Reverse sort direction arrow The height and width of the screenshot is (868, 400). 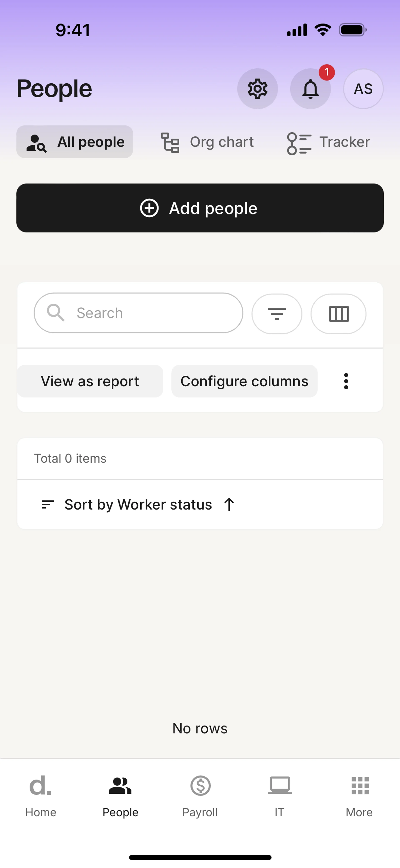pos(229,504)
